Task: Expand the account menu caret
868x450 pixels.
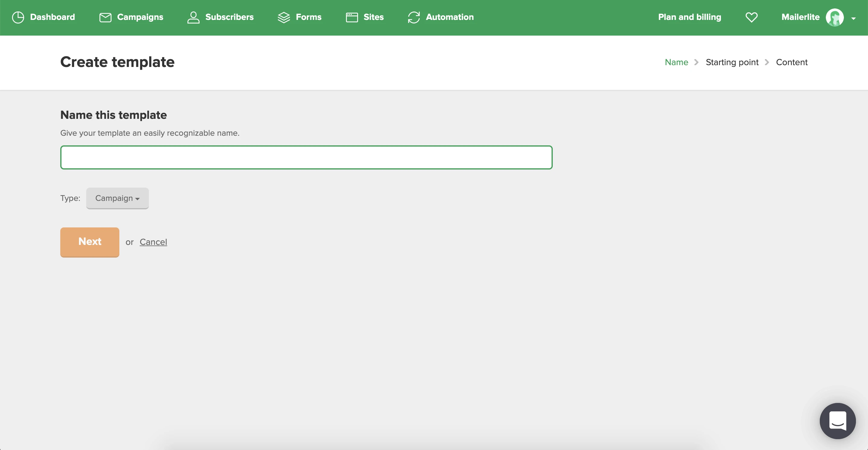Action: [854, 18]
